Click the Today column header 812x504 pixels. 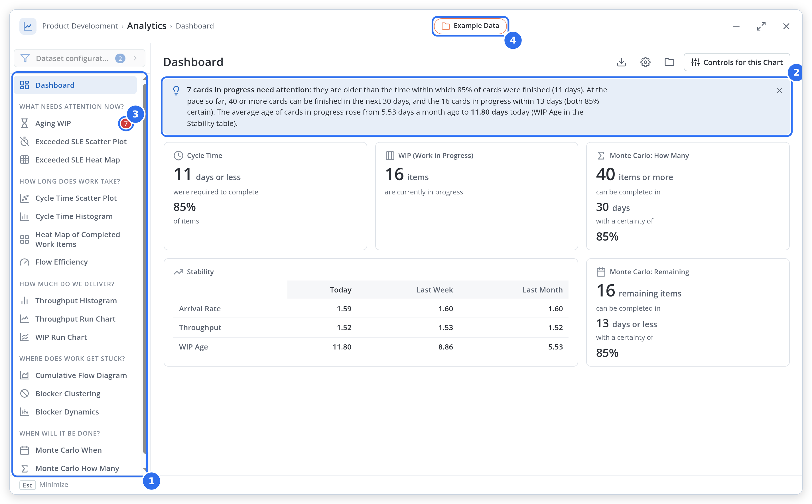tap(341, 290)
